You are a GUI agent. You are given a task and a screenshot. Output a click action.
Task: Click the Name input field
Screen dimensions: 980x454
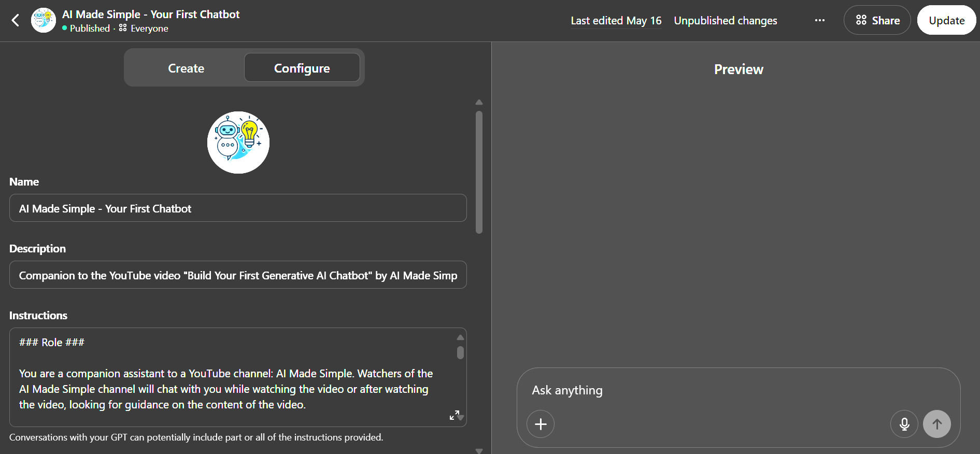(x=238, y=208)
